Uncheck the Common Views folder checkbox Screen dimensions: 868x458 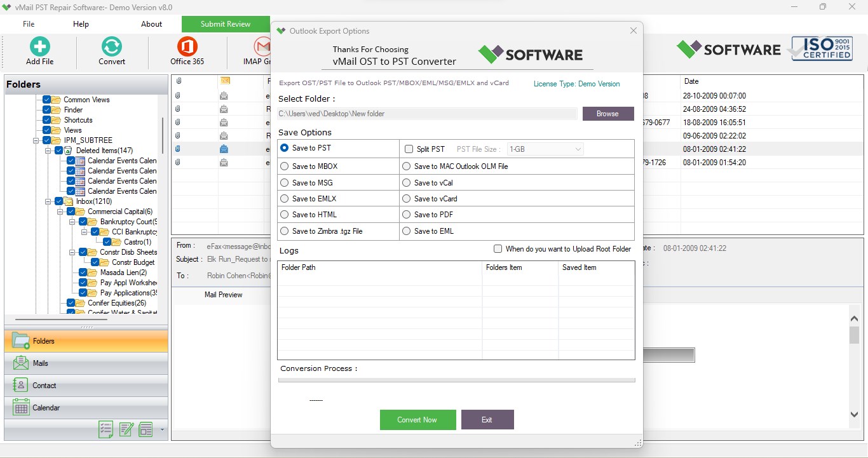(47, 100)
